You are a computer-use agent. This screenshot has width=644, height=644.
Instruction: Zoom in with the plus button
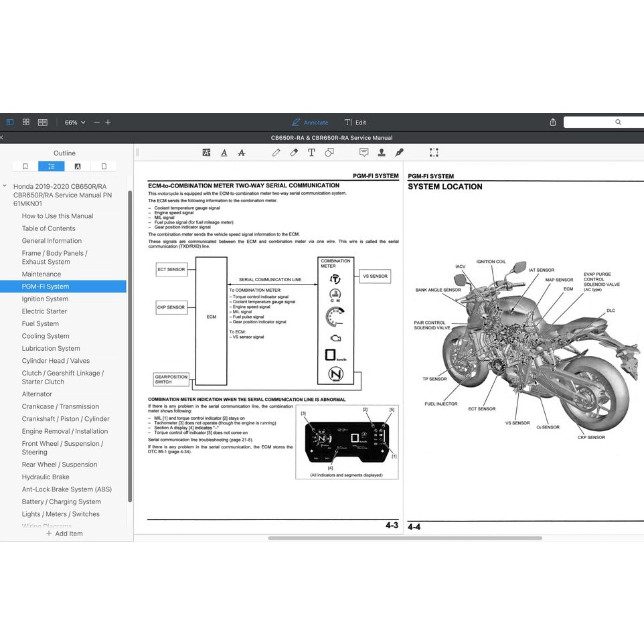click(108, 122)
